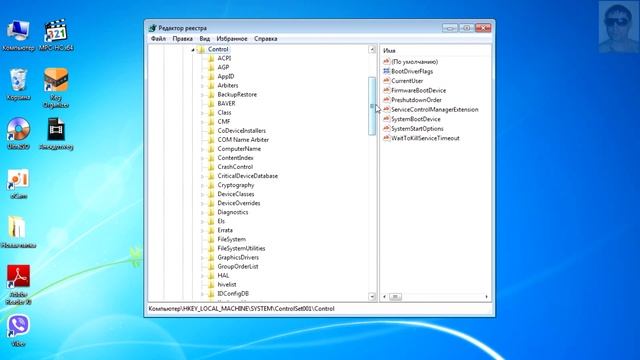Screen dimensions: 640x360
Task: Click the tree scrollbar down arrow
Action: pyautogui.click(x=372, y=297)
